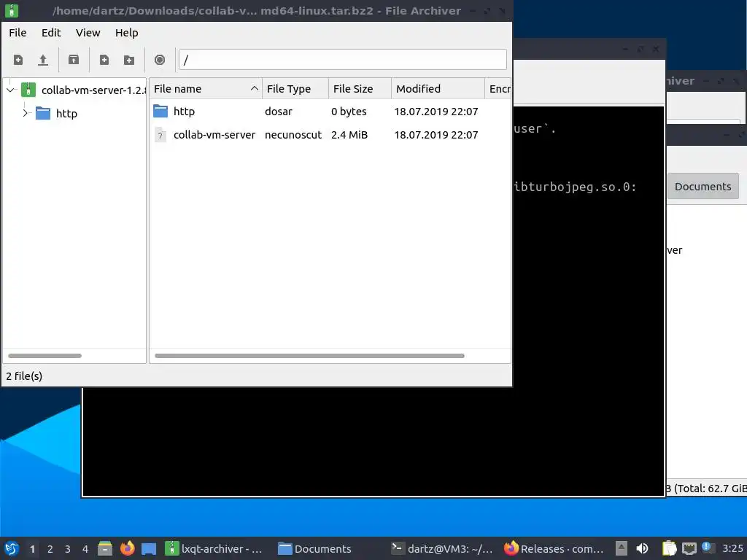Sort by File name column header

point(205,89)
